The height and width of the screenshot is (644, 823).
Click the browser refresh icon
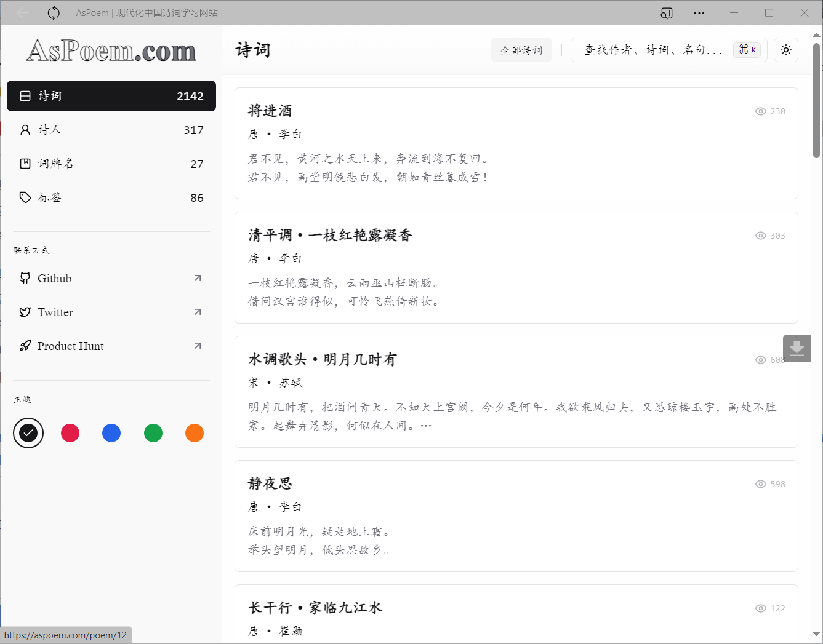coord(54,13)
